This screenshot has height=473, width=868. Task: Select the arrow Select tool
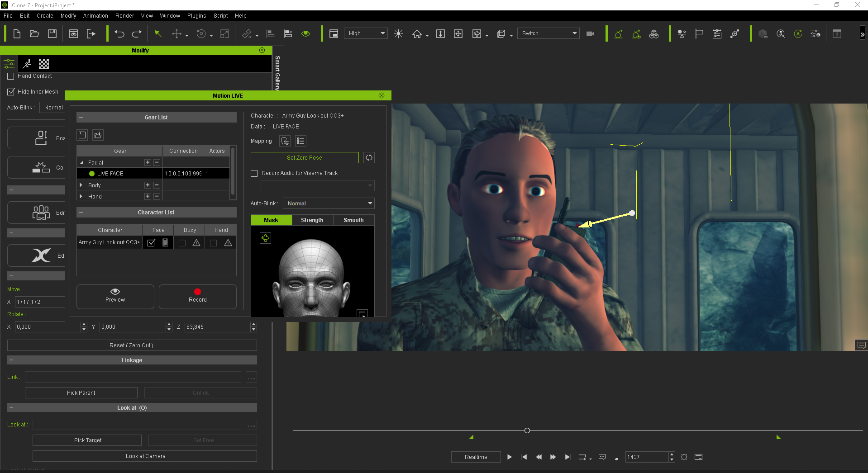pos(158,33)
